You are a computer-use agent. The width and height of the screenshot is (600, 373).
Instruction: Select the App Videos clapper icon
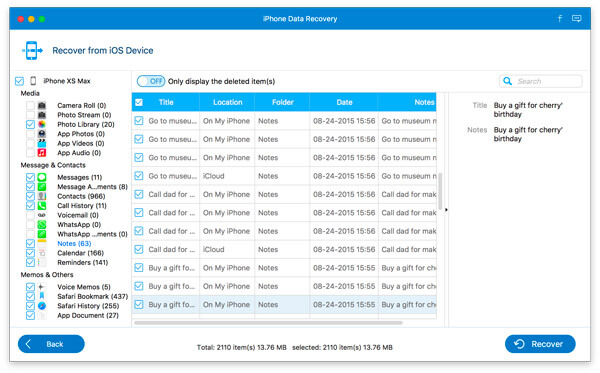[x=42, y=143]
